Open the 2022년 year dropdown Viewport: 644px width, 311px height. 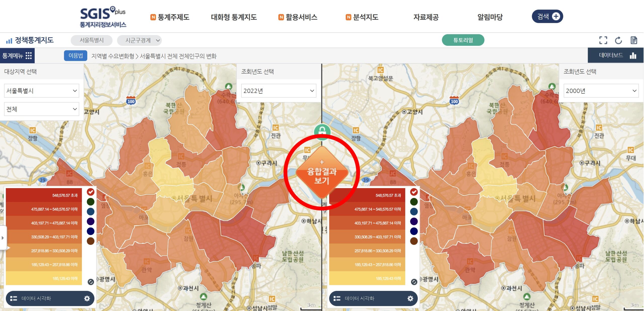pos(279,91)
